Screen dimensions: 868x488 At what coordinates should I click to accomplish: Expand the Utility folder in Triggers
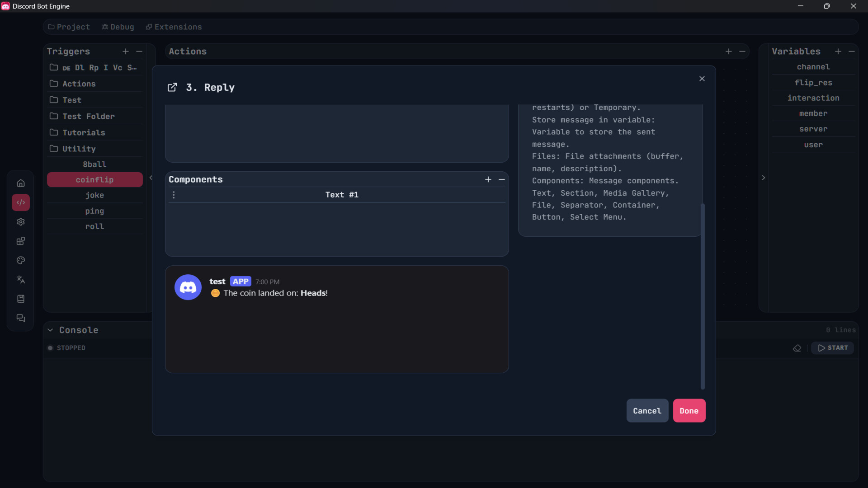79,149
